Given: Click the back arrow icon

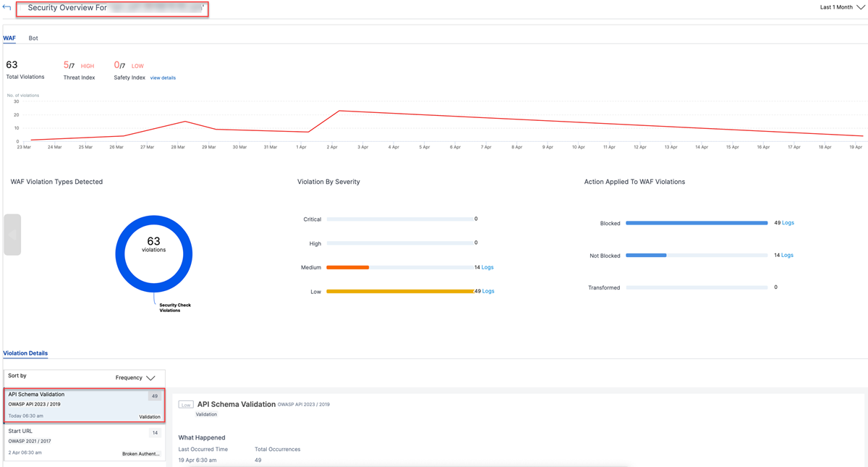Looking at the screenshot, I should tap(7, 7).
